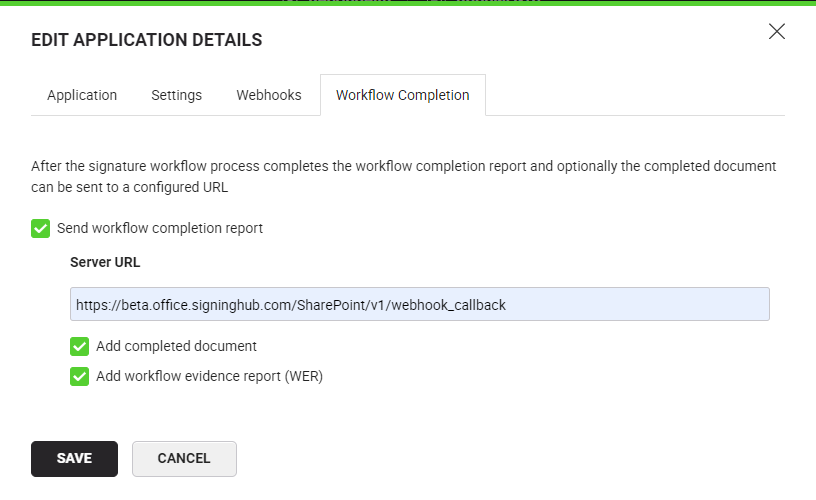Click the 'Send workflow completion report' label text
816x500 pixels.
(x=160, y=228)
